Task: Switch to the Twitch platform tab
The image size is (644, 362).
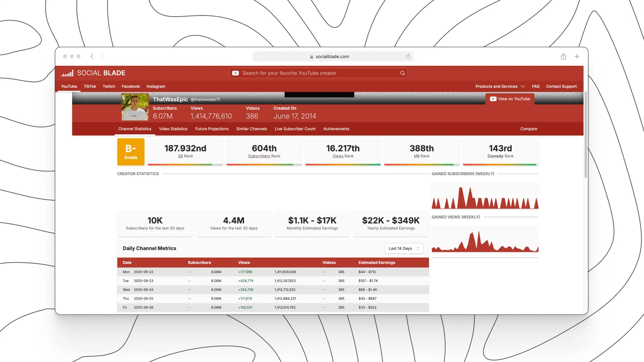Action: pyautogui.click(x=109, y=86)
